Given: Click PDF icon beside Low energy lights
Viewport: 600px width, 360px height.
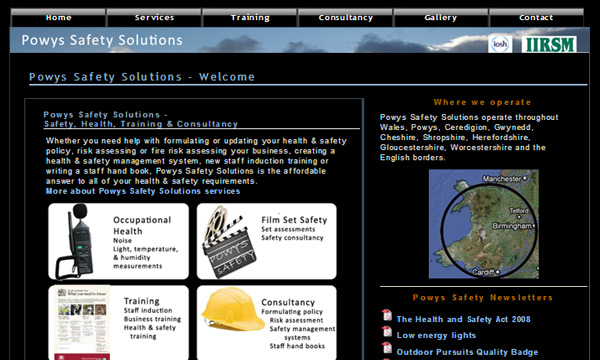Looking at the screenshot, I should click(387, 331).
